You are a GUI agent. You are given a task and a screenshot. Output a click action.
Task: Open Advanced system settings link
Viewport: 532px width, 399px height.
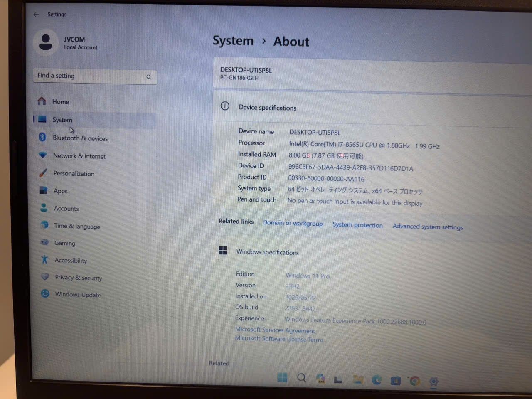coord(428,227)
